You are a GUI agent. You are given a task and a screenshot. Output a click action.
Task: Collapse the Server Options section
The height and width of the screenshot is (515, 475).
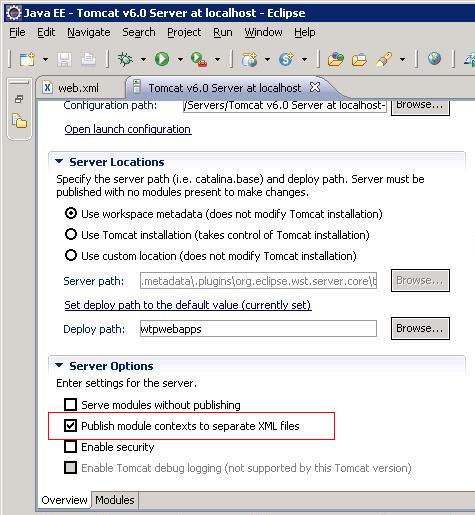tap(59, 366)
